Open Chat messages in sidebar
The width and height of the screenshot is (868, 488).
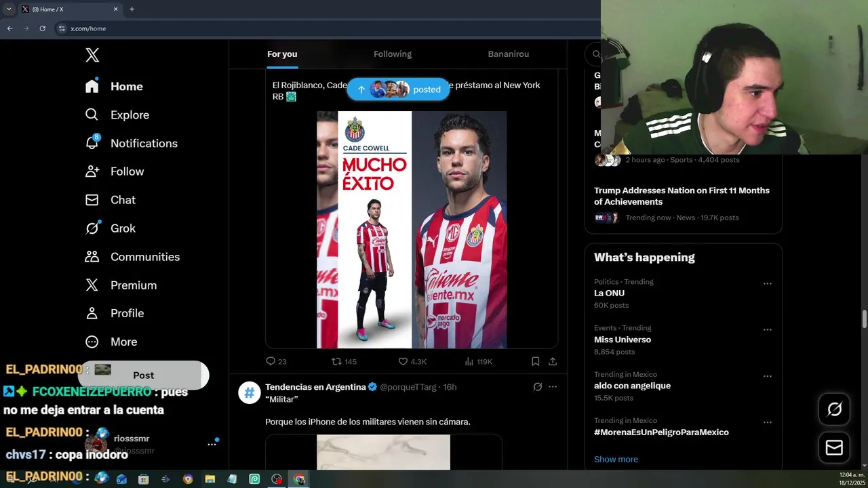(x=110, y=200)
